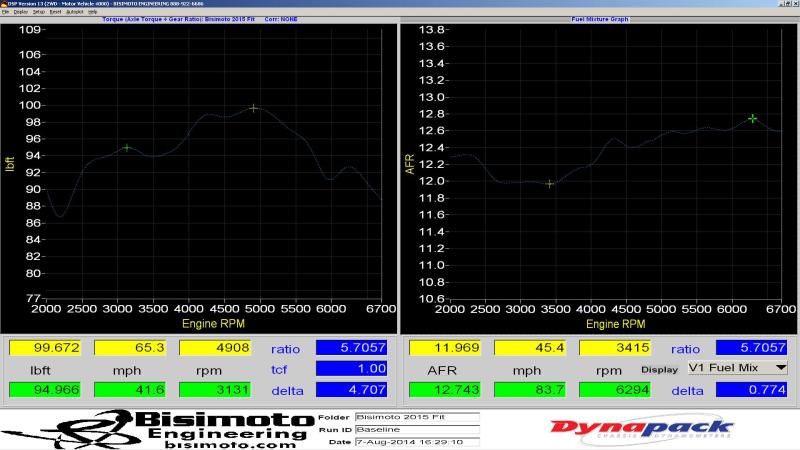Restore down the DSP application window
The image size is (800, 450).
(789, 4)
